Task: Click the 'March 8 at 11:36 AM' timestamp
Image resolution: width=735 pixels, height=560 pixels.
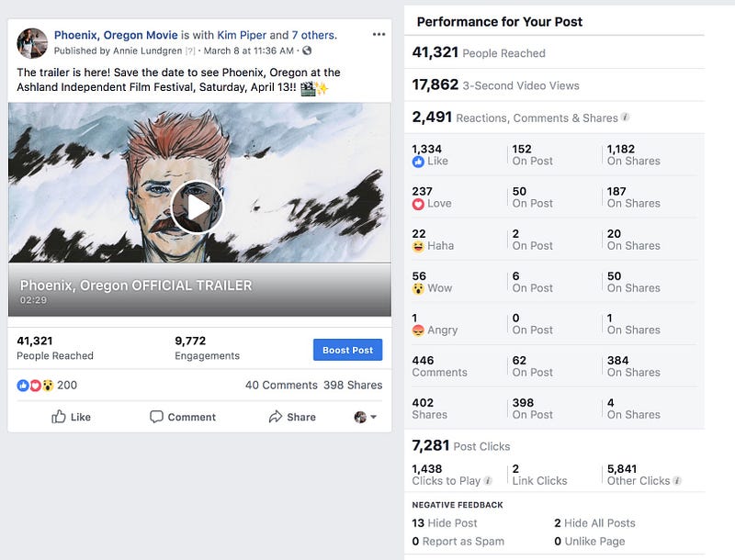Action: click(x=248, y=50)
